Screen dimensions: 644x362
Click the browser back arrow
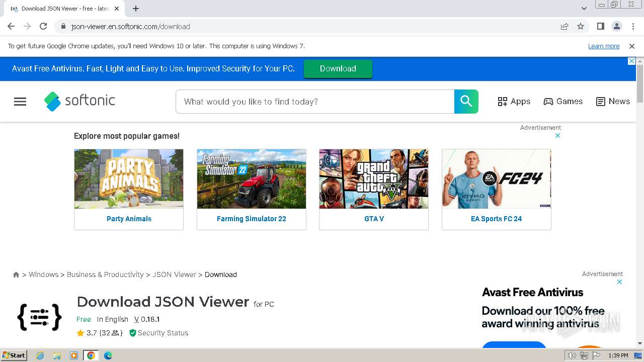(11, 26)
